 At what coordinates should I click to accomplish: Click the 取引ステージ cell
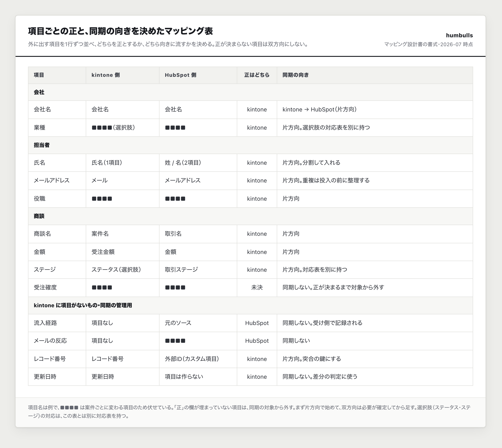coord(198,270)
